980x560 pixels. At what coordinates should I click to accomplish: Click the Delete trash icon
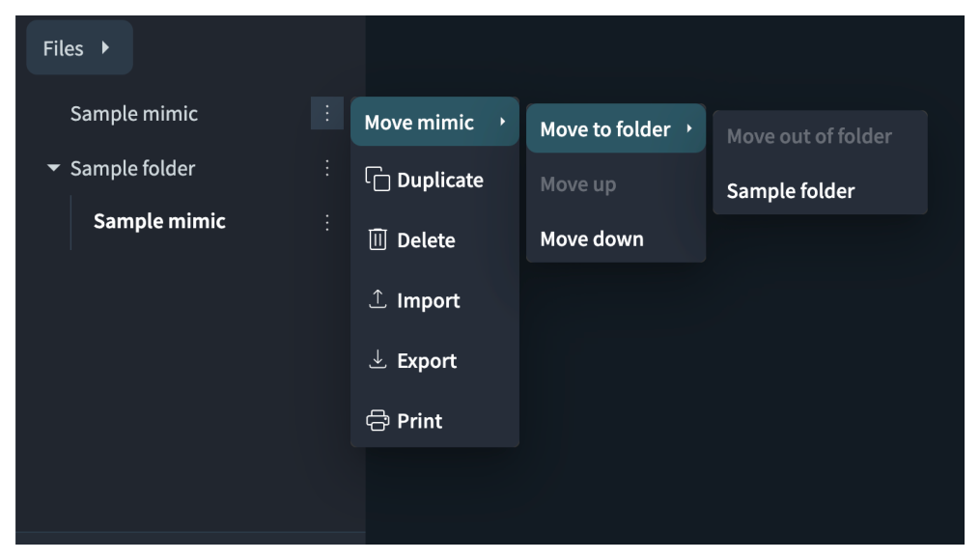pyautogui.click(x=378, y=239)
